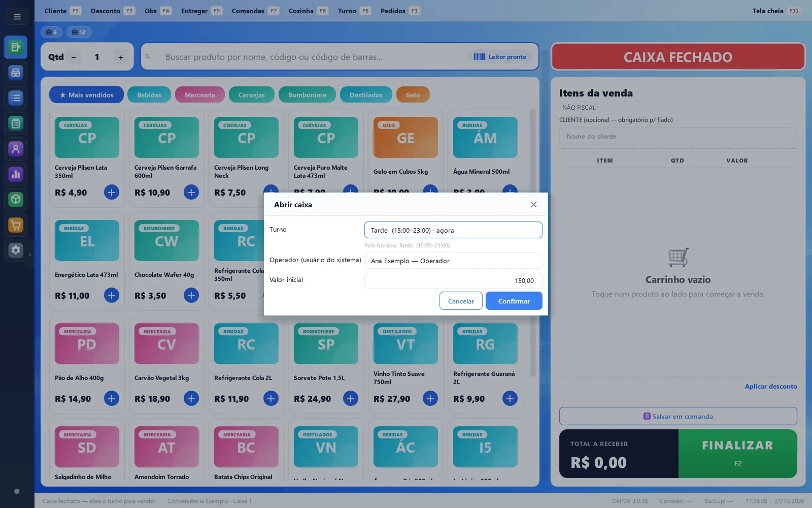The image size is (812, 508).
Task: Open the clipboard orders sidebar icon
Action: pyautogui.click(x=16, y=123)
